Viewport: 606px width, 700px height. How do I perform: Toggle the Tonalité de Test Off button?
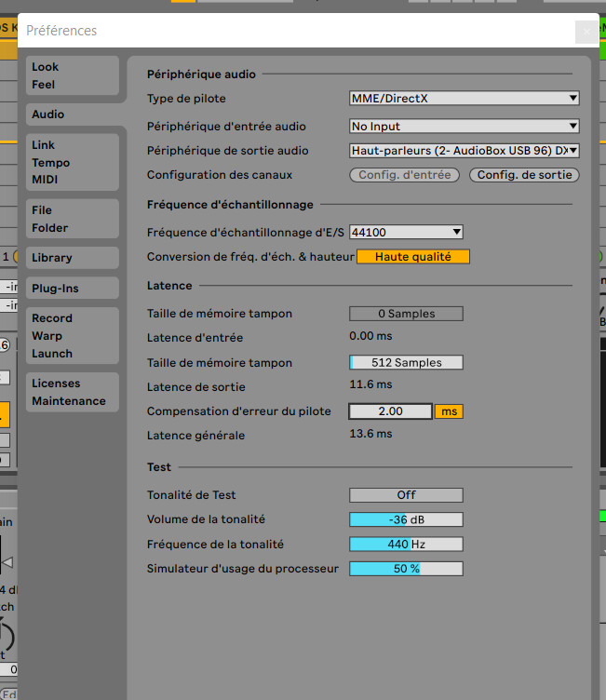[x=406, y=495]
